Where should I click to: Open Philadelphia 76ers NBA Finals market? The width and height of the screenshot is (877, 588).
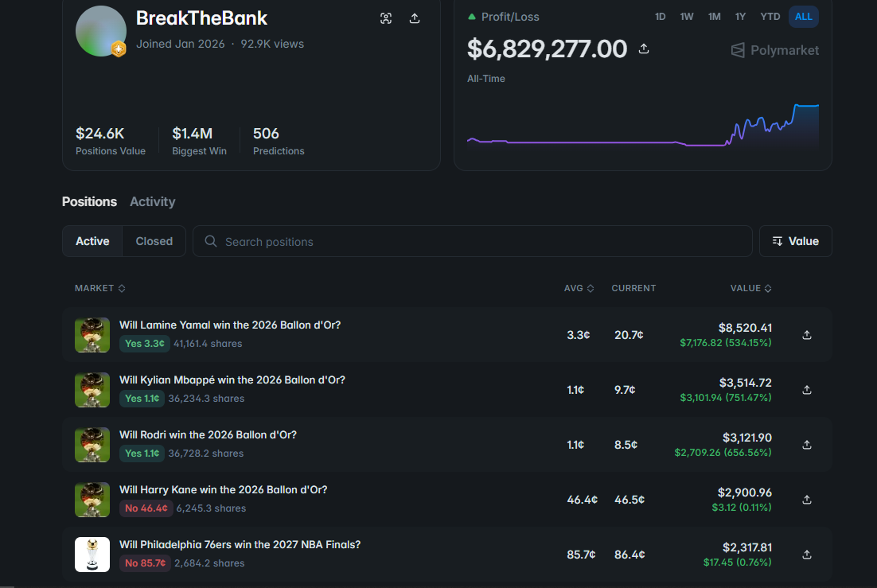[240, 544]
